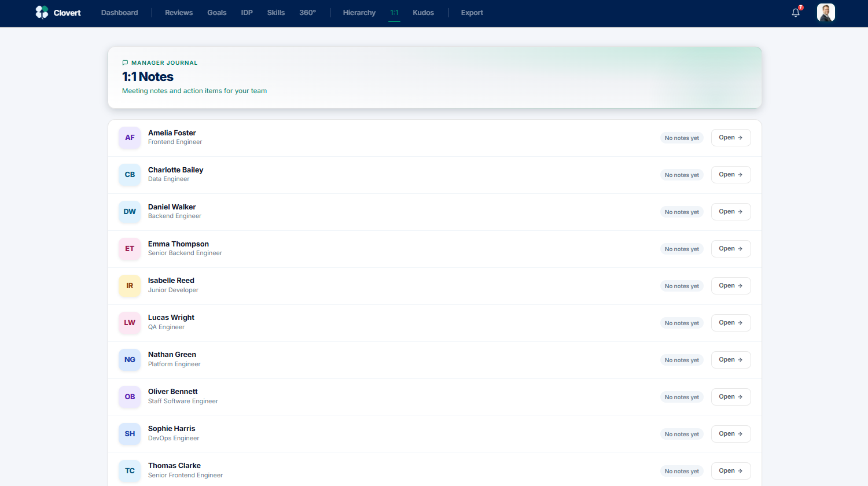Click the name Emma Thompson
Image resolution: width=868 pixels, height=486 pixels.
tap(178, 244)
